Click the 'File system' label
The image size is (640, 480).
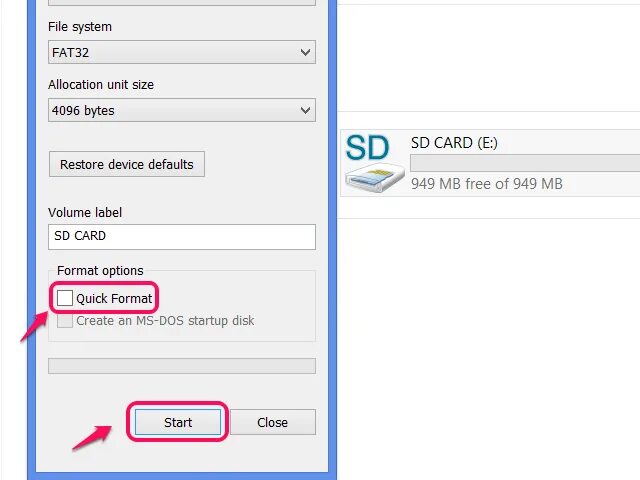pyautogui.click(x=80, y=27)
